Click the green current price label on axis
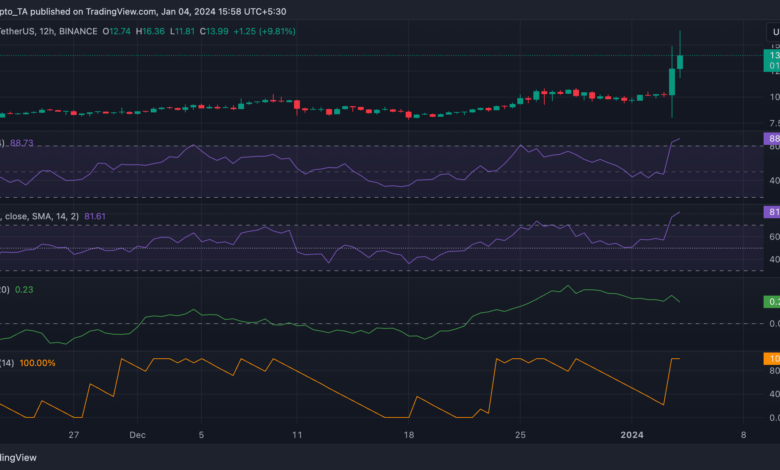The height and width of the screenshot is (470, 780). pos(773,62)
